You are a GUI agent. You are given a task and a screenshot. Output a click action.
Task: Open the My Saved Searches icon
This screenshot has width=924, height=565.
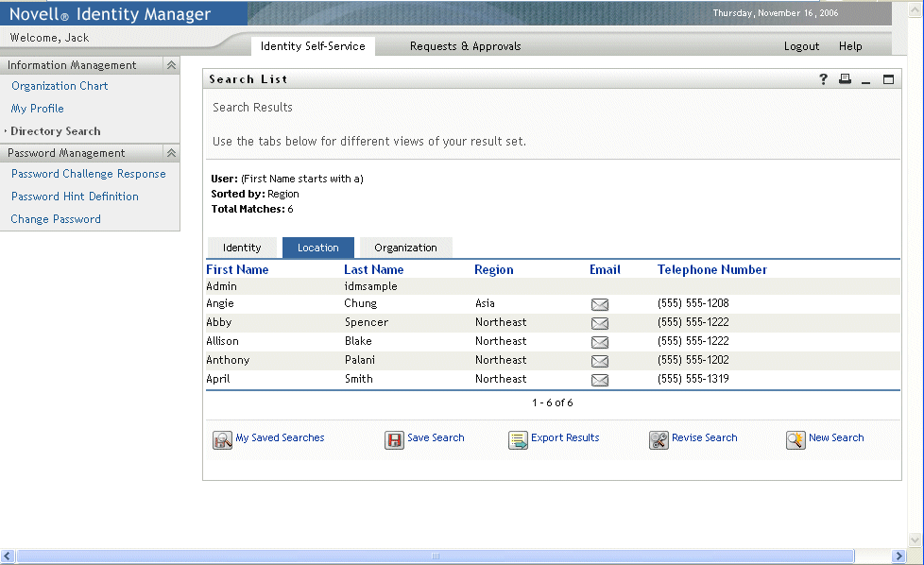click(x=222, y=440)
